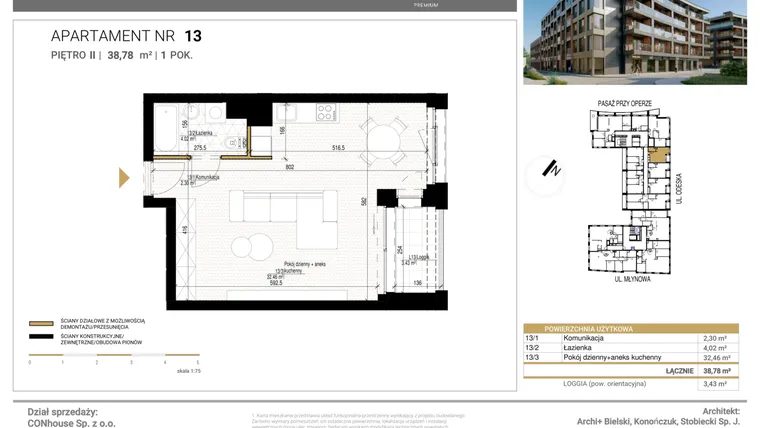The image size is (760, 428).
Task: Click the 'PREMIUM' text in top bar
Action: coord(426,5)
